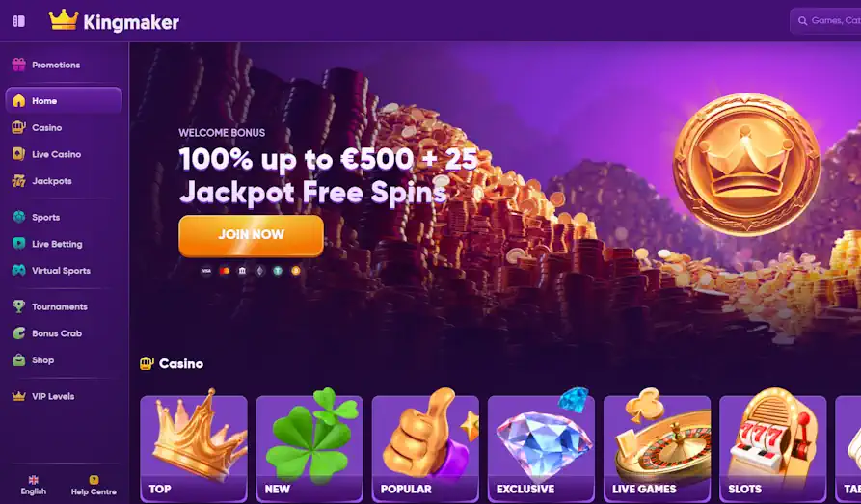861x504 pixels.
Task: Open Live Casino from the sidebar
Action: [56, 154]
